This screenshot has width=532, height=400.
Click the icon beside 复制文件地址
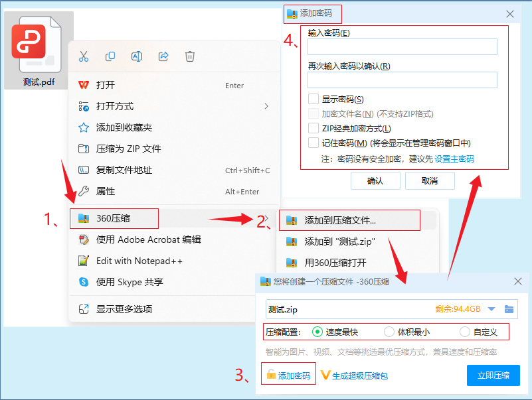84,170
